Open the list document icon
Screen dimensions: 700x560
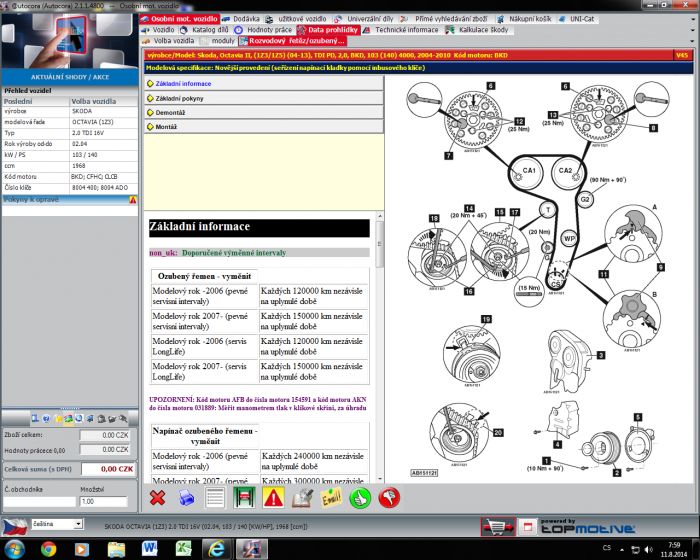click(x=215, y=497)
